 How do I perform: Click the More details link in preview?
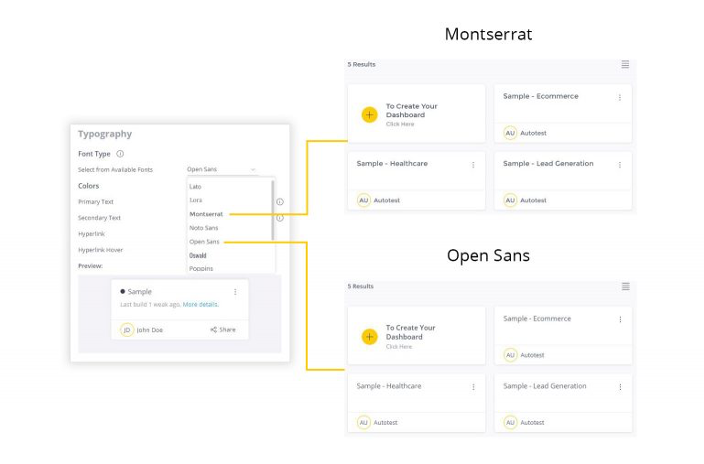click(200, 304)
